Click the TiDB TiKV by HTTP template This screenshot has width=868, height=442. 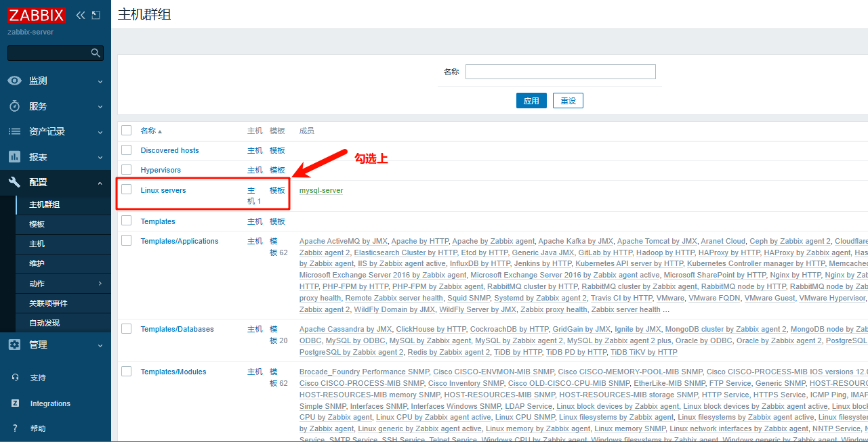coord(644,352)
